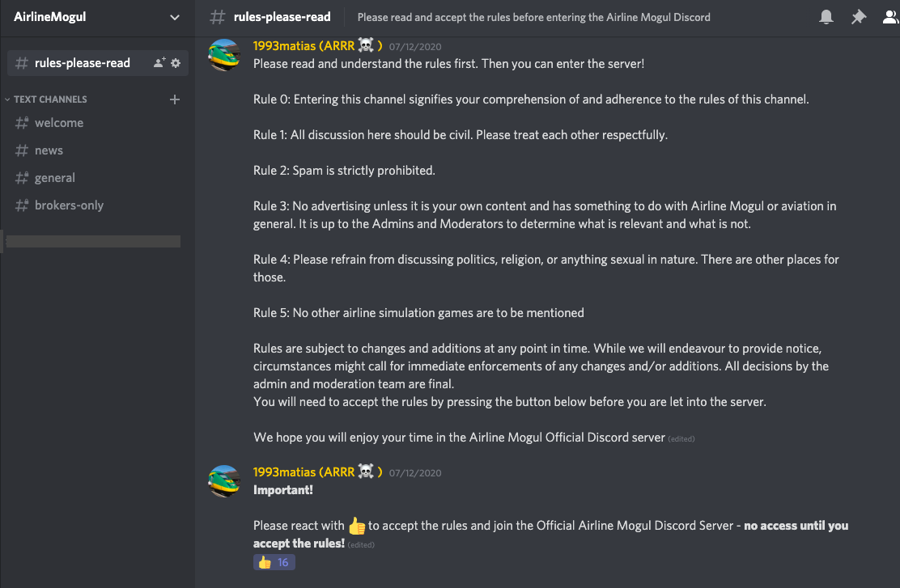Click the thumbs-up emoji in the Important message
This screenshot has width=900, height=588.
pos(356,526)
